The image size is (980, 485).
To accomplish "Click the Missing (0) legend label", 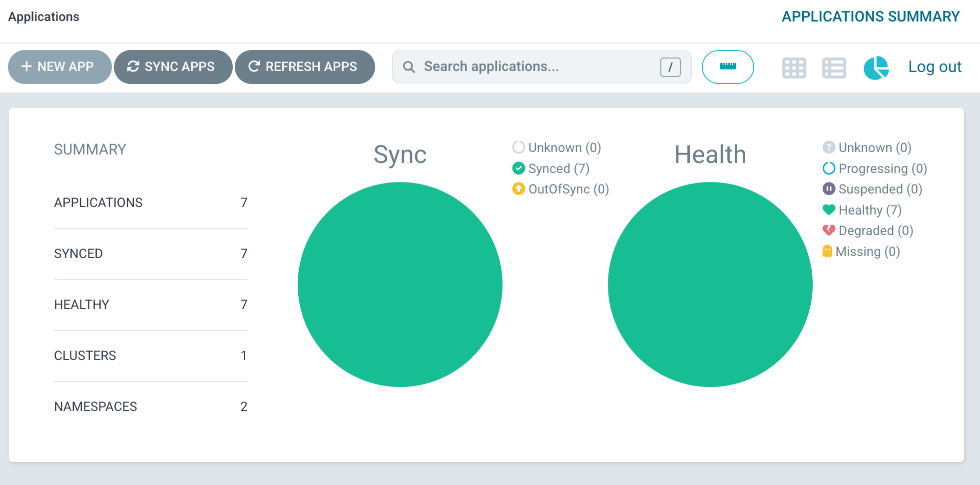I will [x=868, y=251].
